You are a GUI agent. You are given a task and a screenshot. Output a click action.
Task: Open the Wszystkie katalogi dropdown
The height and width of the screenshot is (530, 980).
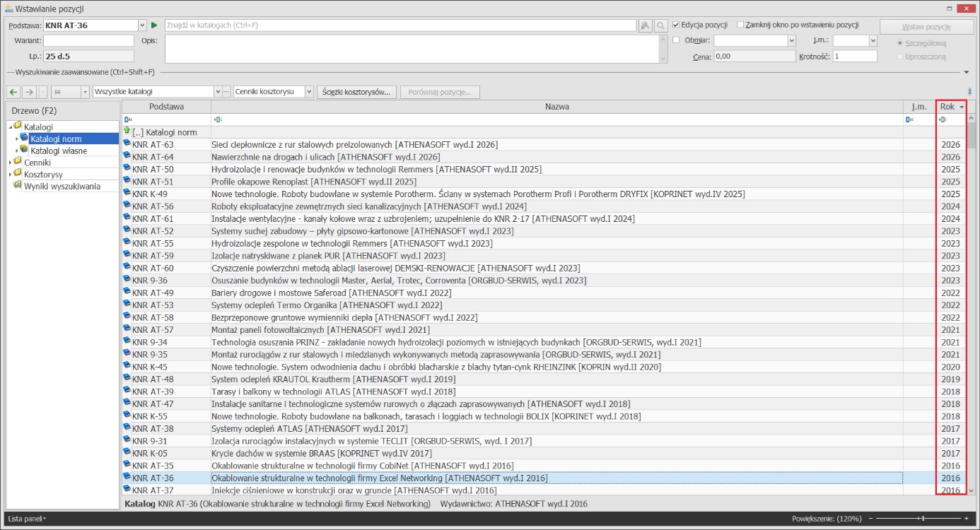[217, 92]
